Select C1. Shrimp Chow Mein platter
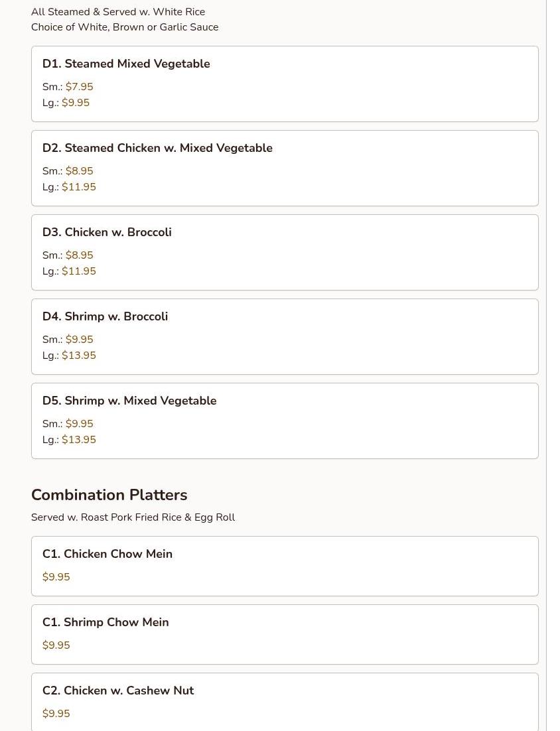The height and width of the screenshot is (731, 560). pos(105,622)
